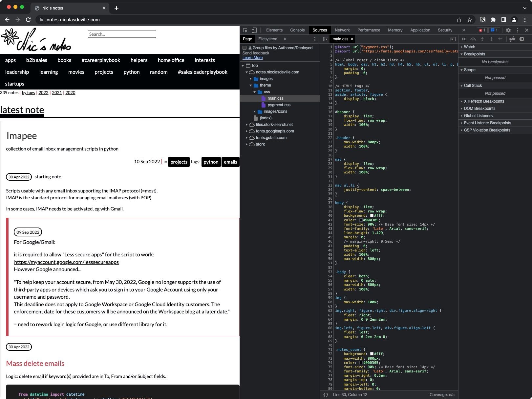Switch to the Console tab
This screenshot has width=532, height=399.
pos(298,30)
